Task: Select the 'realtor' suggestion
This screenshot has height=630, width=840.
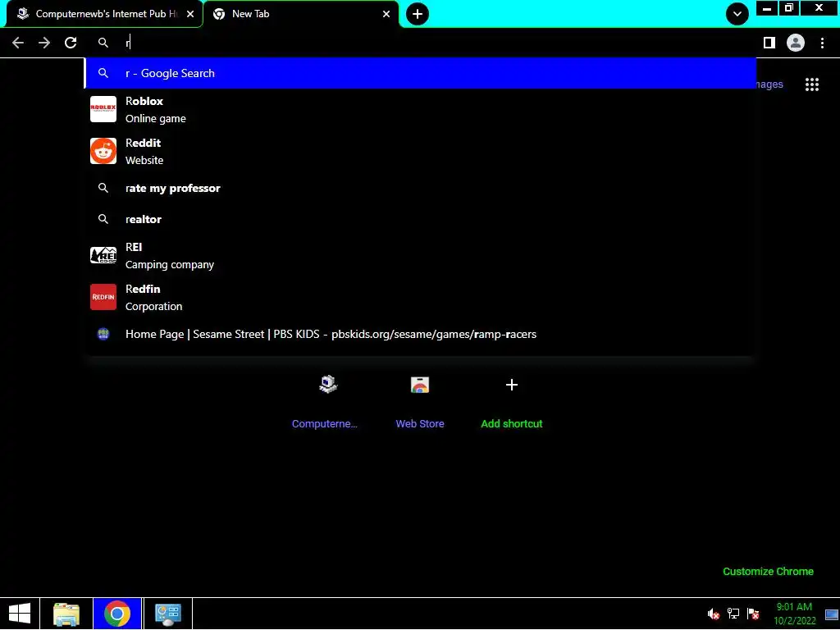Action: (420, 219)
